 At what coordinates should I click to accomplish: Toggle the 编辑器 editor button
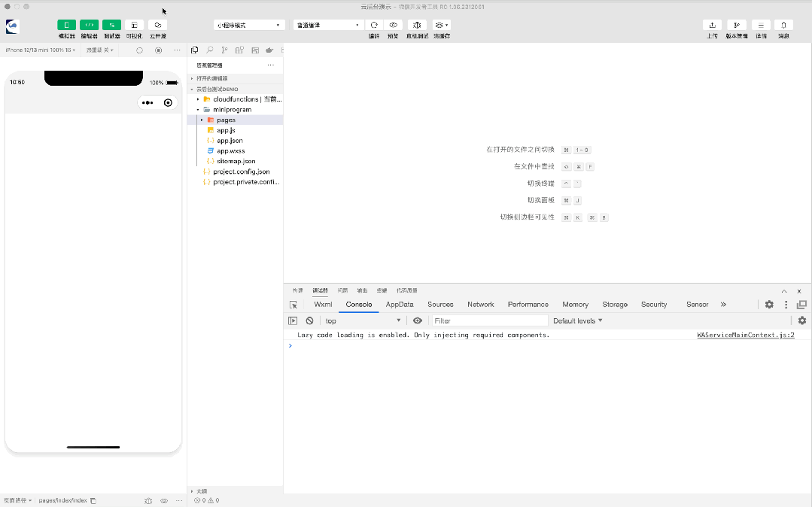(x=89, y=25)
